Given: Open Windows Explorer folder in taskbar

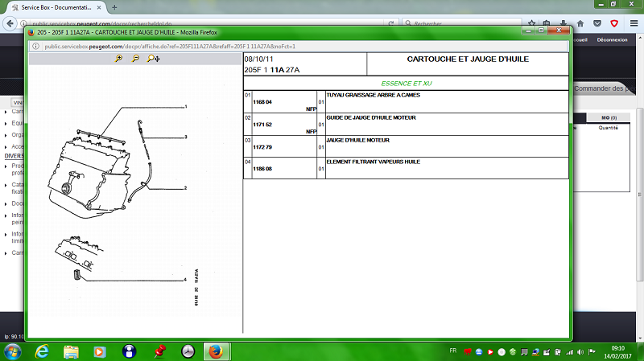Looking at the screenshot, I should pyautogui.click(x=71, y=352).
